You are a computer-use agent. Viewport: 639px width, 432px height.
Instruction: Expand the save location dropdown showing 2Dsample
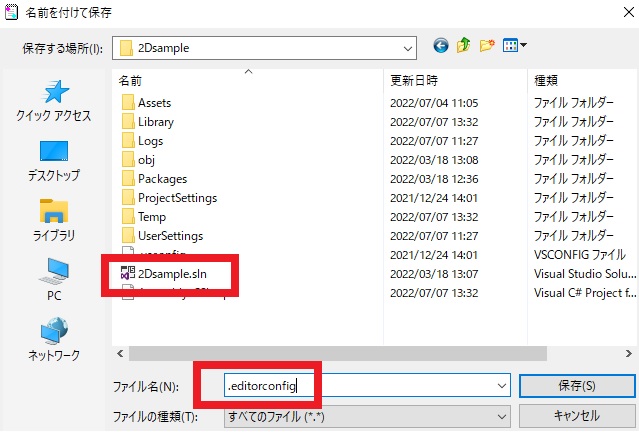pyautogui.click(x=407, y=47)
